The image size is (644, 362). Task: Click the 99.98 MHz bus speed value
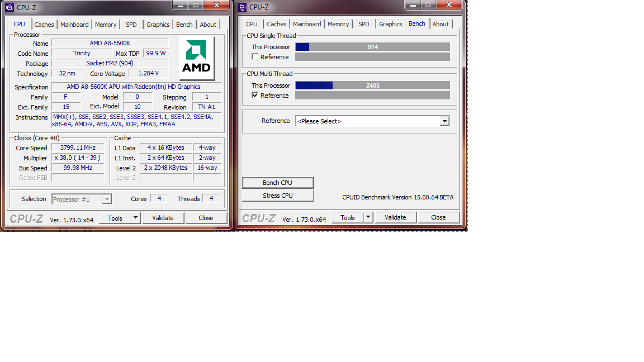point(78,168)
